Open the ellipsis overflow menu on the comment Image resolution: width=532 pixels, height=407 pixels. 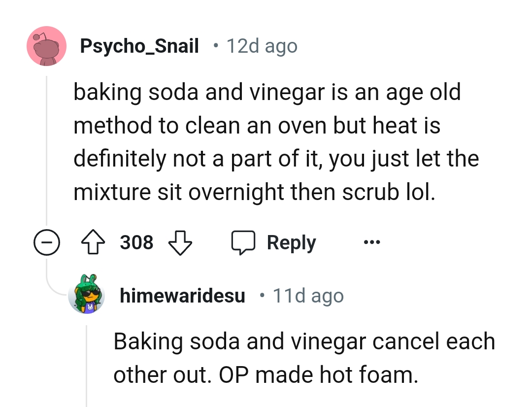tap(372, 242)
